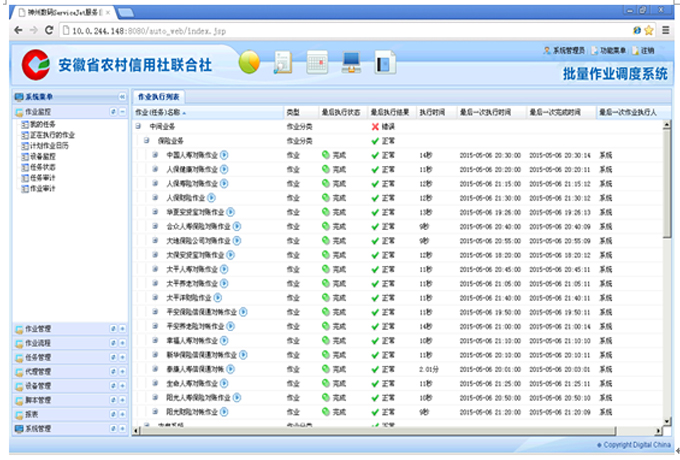The width and height of the screenshot is (680, 460).
Task: Switch to the 作业执行列表 tab
Action: click(x=158, y=97)
